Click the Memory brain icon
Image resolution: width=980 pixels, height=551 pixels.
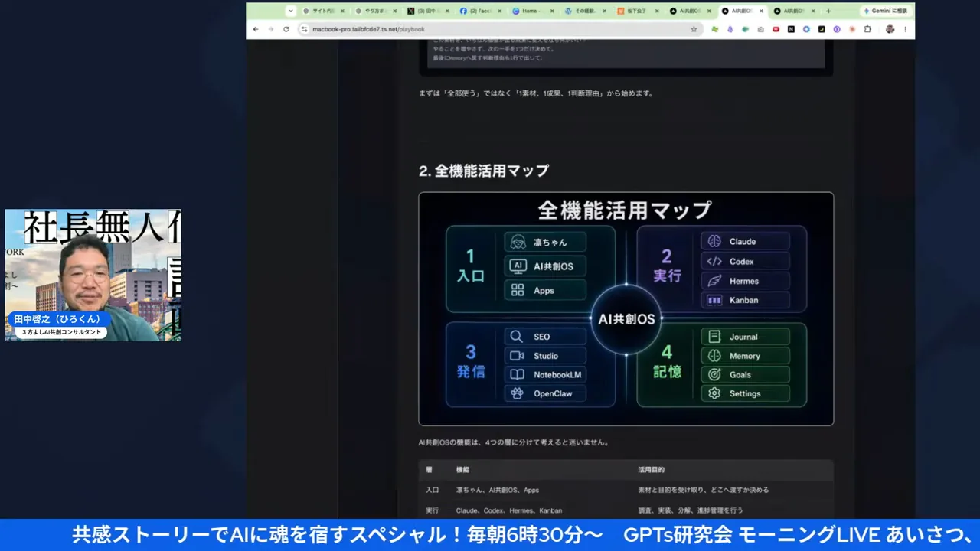[x=714, y=356]
